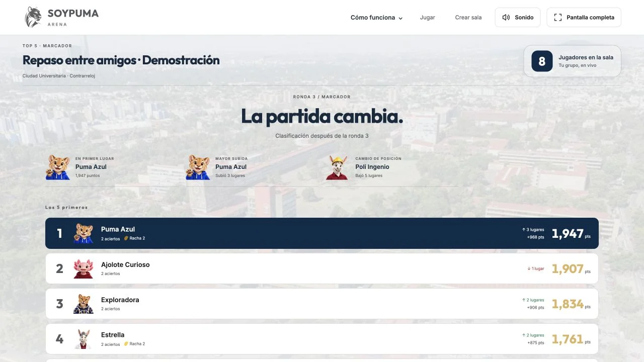The image size is (644, 362).
Task: Go to the Jugar page
Action: [x=428, y=18]
